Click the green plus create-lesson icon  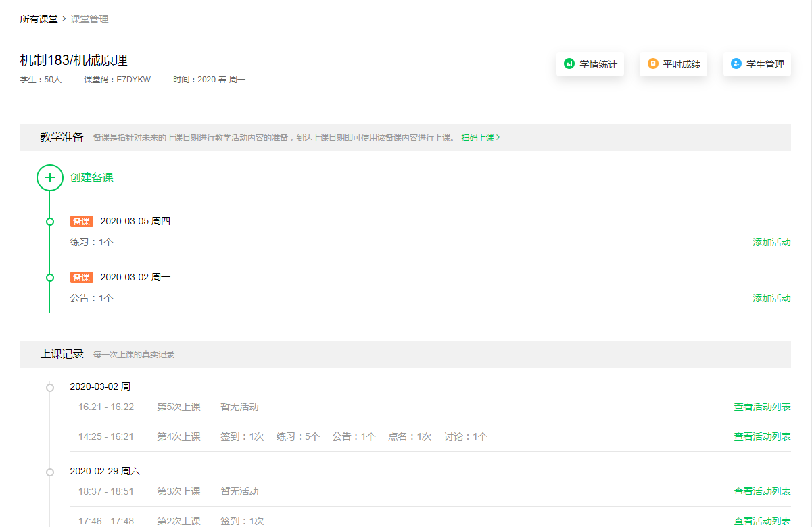point(49,178)
